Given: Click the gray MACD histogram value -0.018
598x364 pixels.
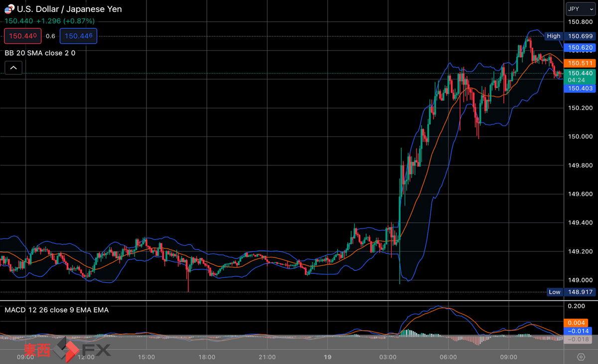Looking at the screenshot, I should 578,339.
